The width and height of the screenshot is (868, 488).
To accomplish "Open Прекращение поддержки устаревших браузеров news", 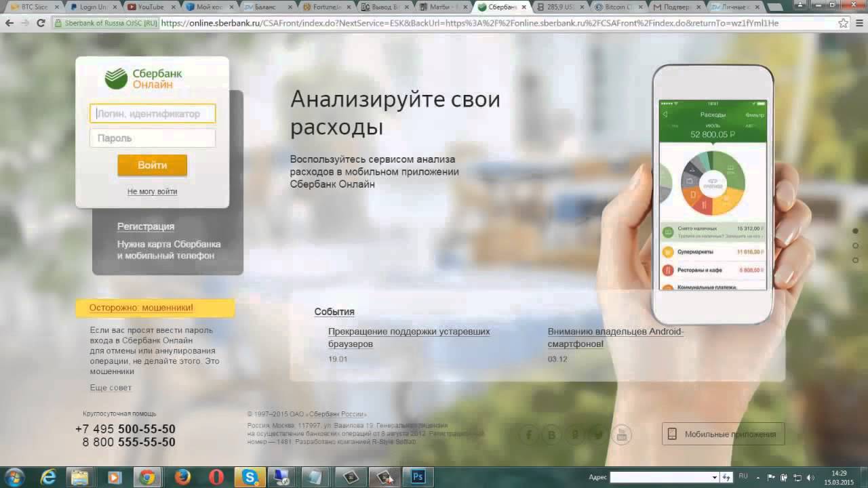I will tap(409, 338).
